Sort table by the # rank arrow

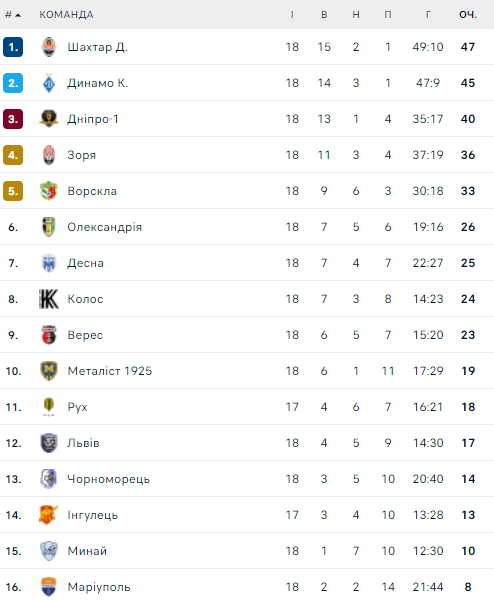coord(13,15)
